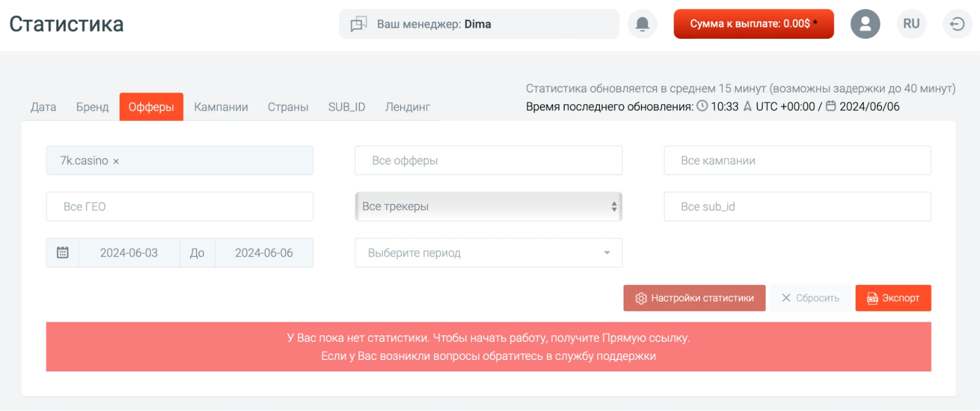The height and width of the screenshot is (411, 980).
Task: Open Настройки статистики settings
Action: 694,298
